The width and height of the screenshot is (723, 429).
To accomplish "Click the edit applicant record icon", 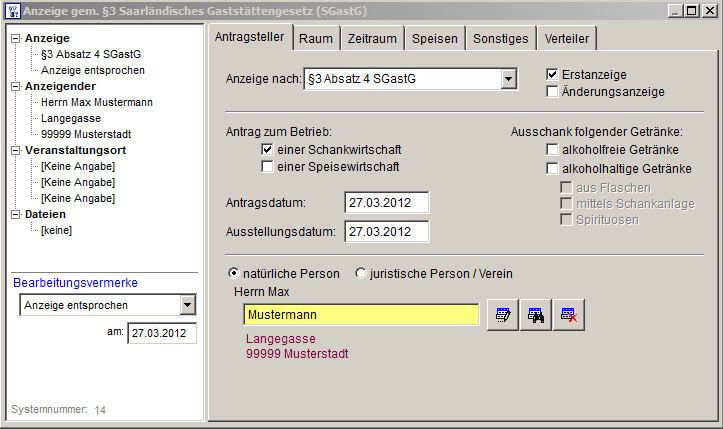I will 503,315.
